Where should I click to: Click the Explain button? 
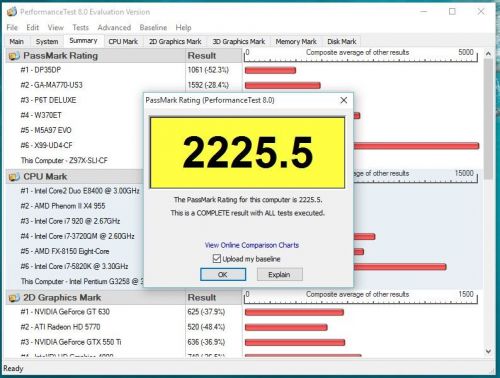point(279,275)
